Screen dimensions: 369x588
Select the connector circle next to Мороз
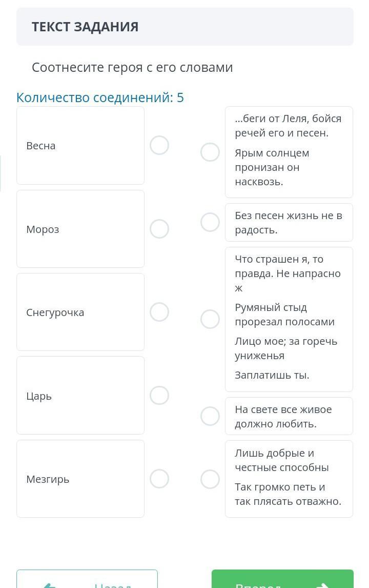(159, 229)
